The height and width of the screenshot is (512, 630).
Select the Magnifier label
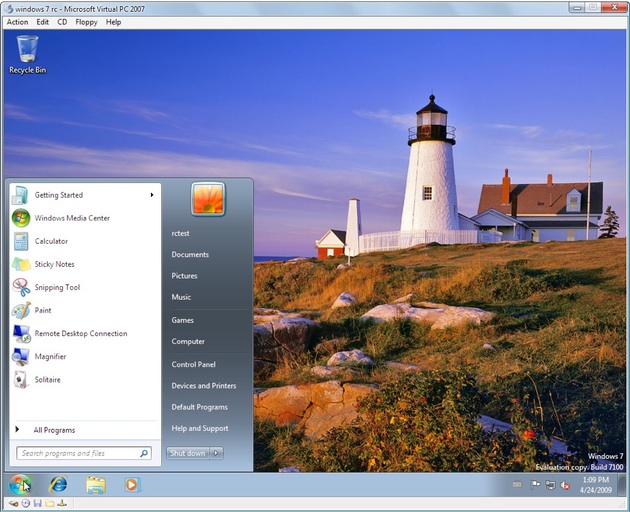pos(50,357)
